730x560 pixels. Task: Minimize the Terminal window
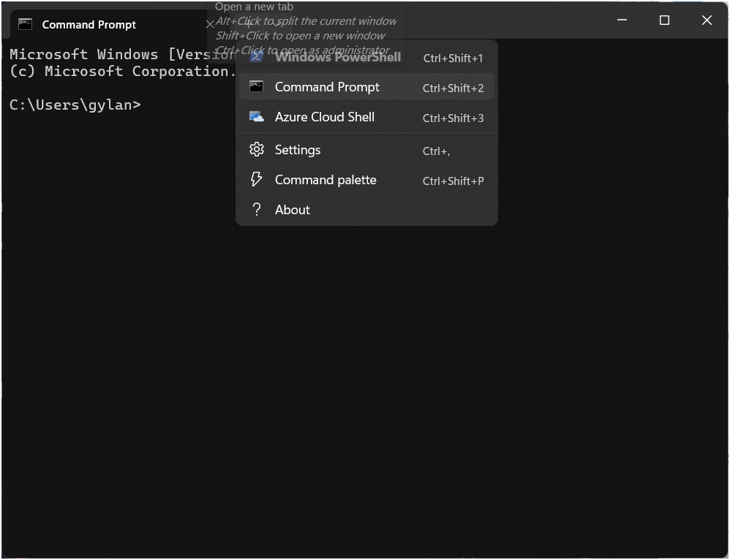(x=622, y=20)
